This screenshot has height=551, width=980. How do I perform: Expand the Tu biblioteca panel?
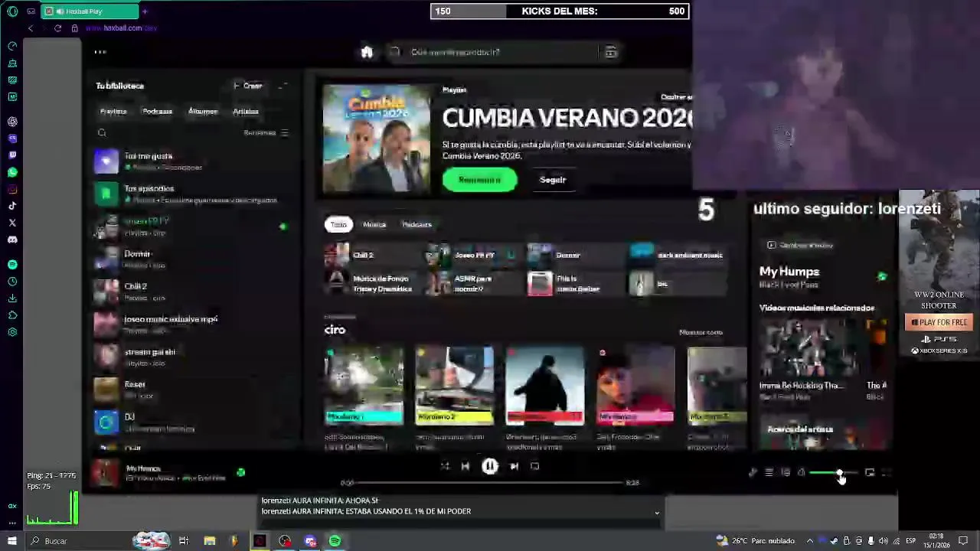coord(283,86)
